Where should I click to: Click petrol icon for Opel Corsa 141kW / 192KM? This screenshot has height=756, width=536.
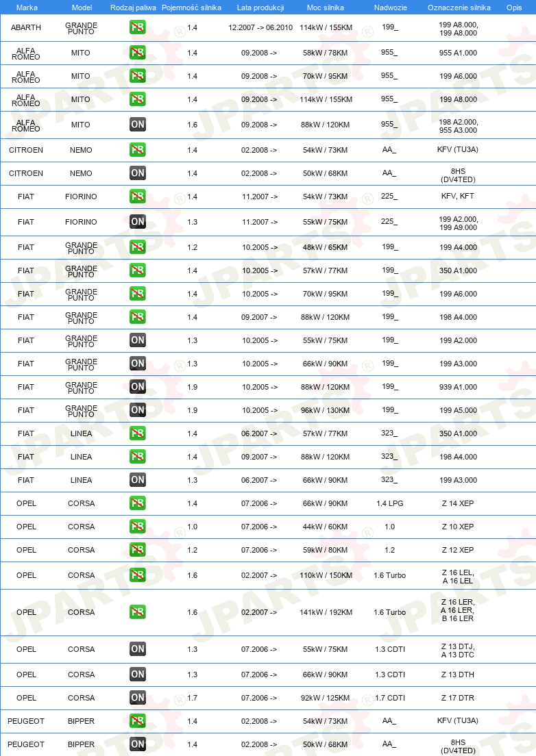(x=138, y=612)
